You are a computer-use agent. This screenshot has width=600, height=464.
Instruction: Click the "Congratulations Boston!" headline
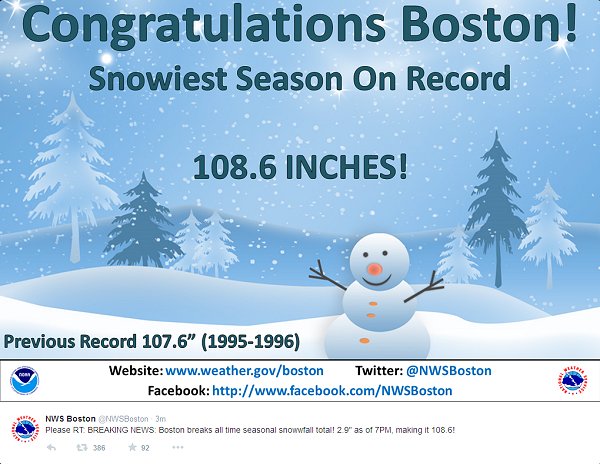[300, 26]
